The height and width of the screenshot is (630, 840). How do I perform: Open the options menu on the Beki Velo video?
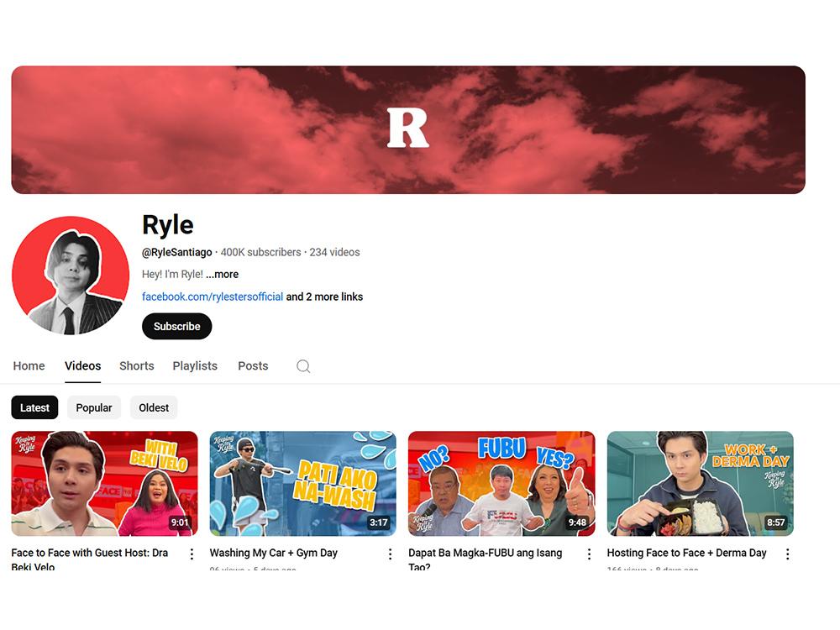[192, 554]
